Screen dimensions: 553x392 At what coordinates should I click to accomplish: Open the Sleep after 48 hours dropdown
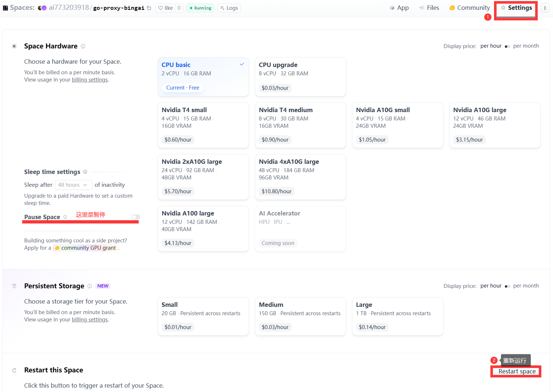click(x=74, y=185)
